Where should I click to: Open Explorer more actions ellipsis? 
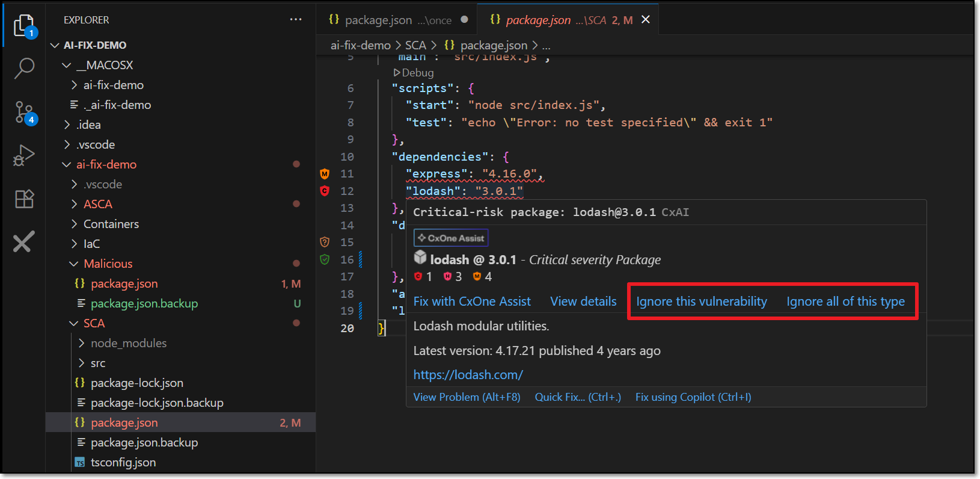(x=296, y=20)
